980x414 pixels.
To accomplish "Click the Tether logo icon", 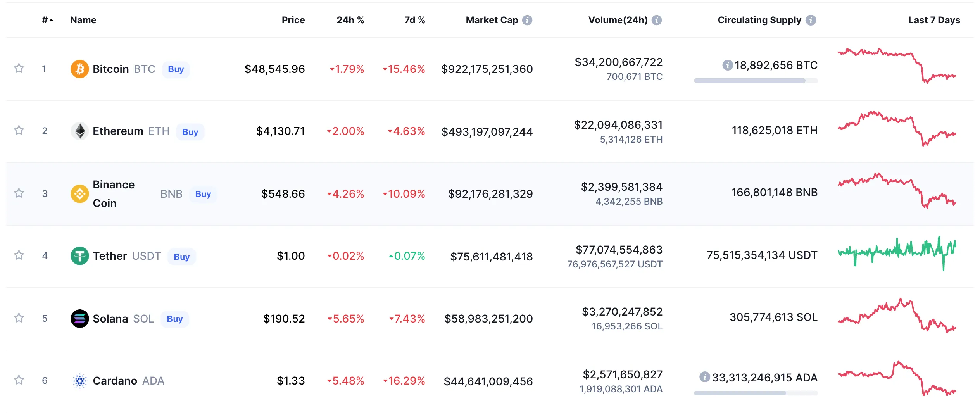I will pos(79,256).
